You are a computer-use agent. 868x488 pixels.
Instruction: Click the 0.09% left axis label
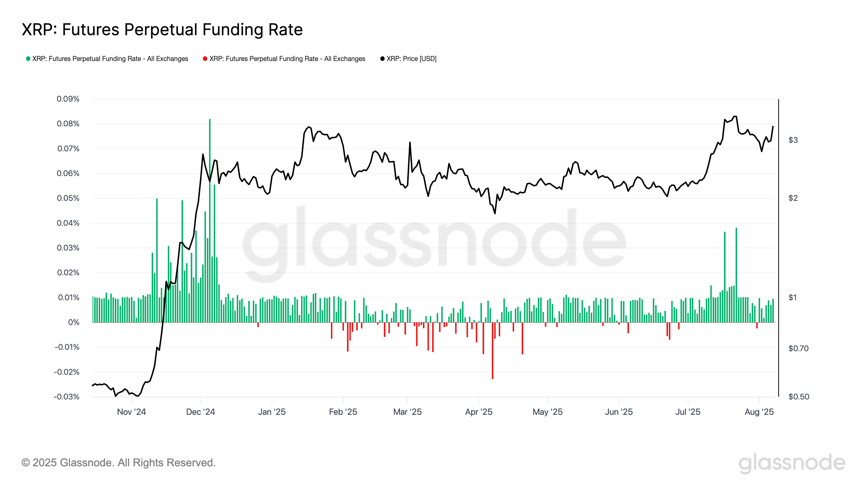coord(68,99)
